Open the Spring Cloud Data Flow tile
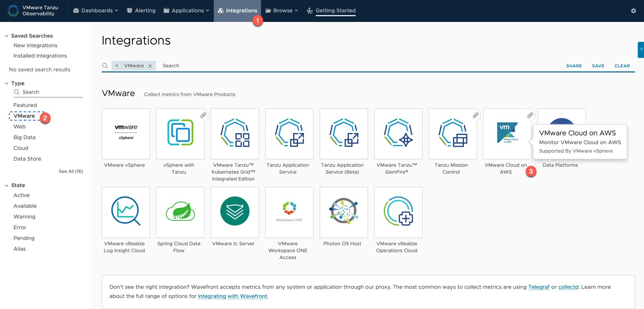This screenshot has width=644, height=309. [180, 212]
